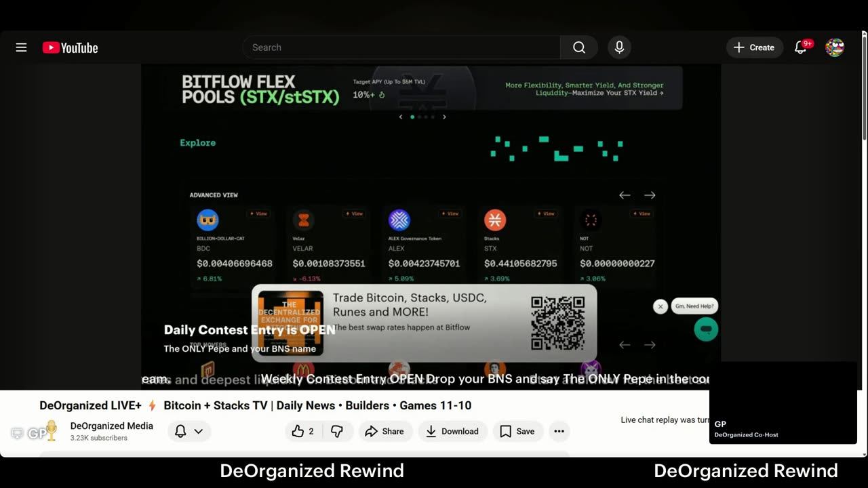Open the YouTube hamburger guide menu

tap(21, 47)
